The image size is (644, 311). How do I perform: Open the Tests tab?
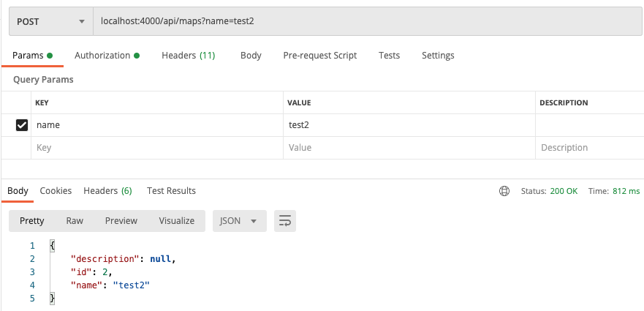click(389, 56)
